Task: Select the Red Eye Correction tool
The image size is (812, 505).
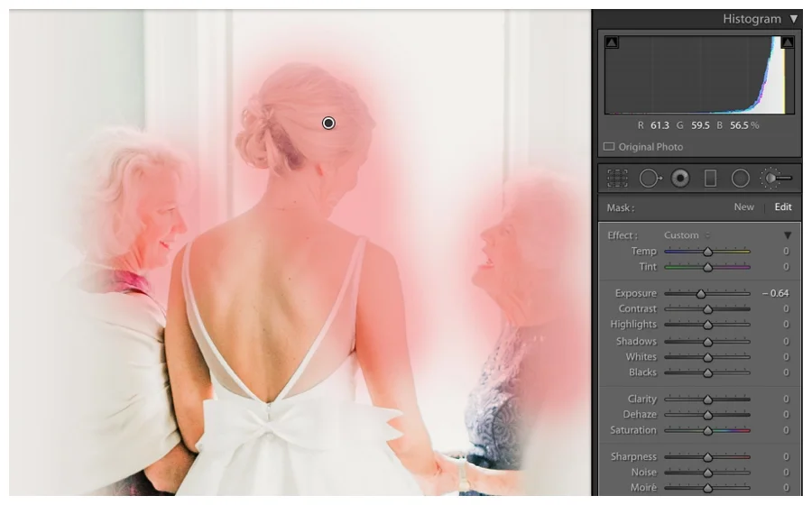Action: point(680,179)
